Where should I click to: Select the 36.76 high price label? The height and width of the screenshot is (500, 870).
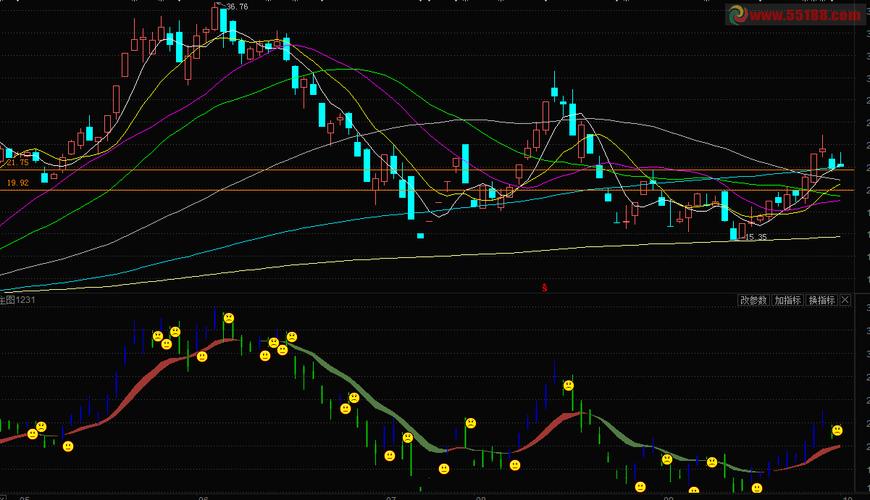(237, 7)
